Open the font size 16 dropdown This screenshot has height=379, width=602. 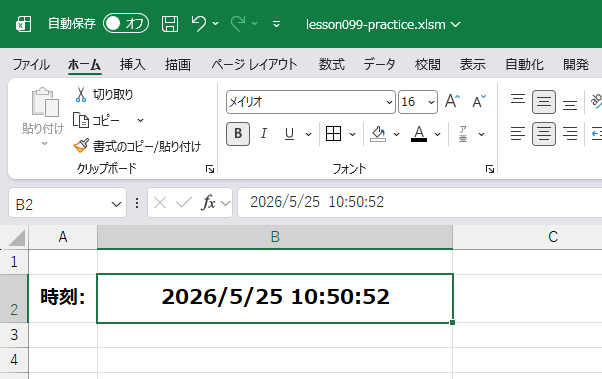[431, 102]
